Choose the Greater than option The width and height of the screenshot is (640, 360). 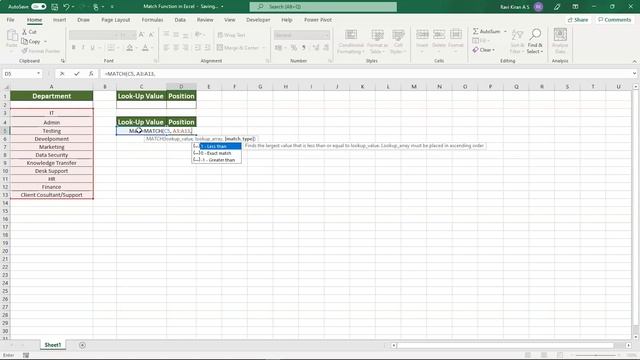tap(216, 160)
